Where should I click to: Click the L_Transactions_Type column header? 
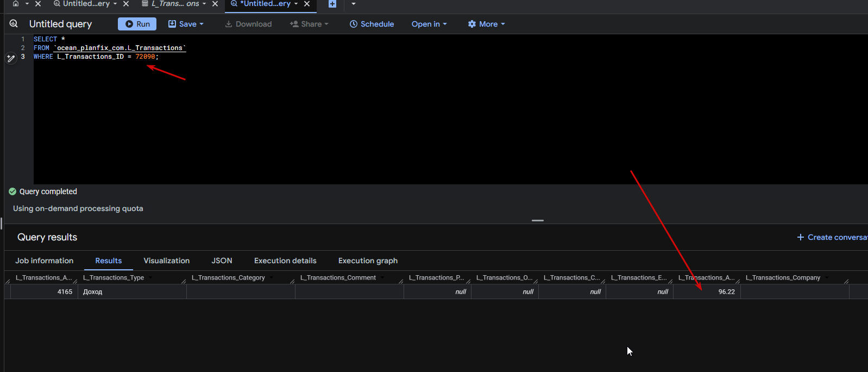pos(114,277)
